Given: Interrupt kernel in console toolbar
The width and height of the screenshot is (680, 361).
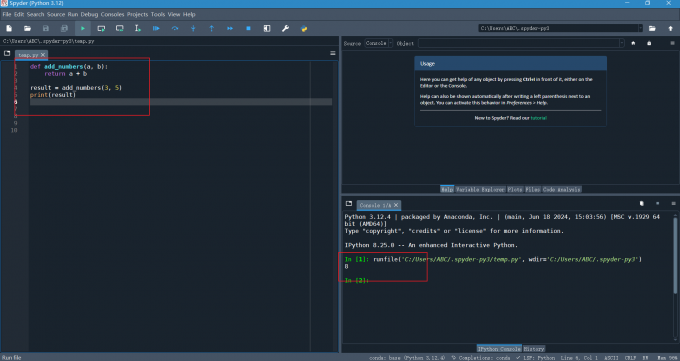Looking at the screenshot, I should [657, 203].
